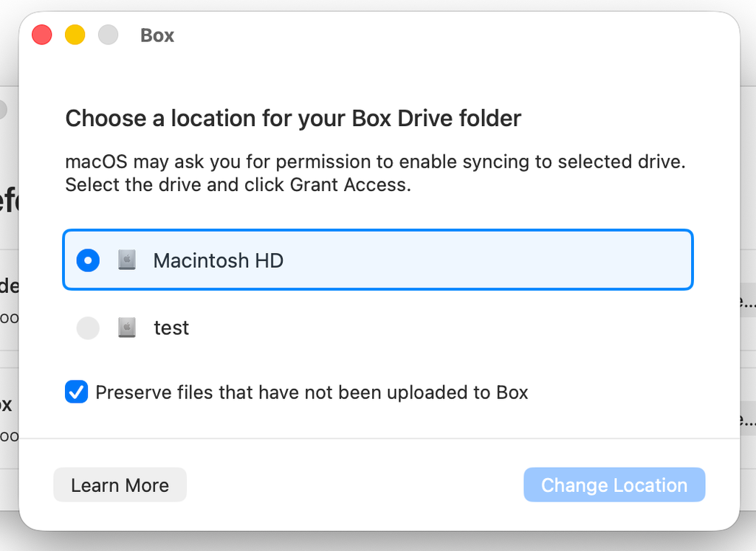
Task: Click the macOS permission description text
Action: (380, 173)
